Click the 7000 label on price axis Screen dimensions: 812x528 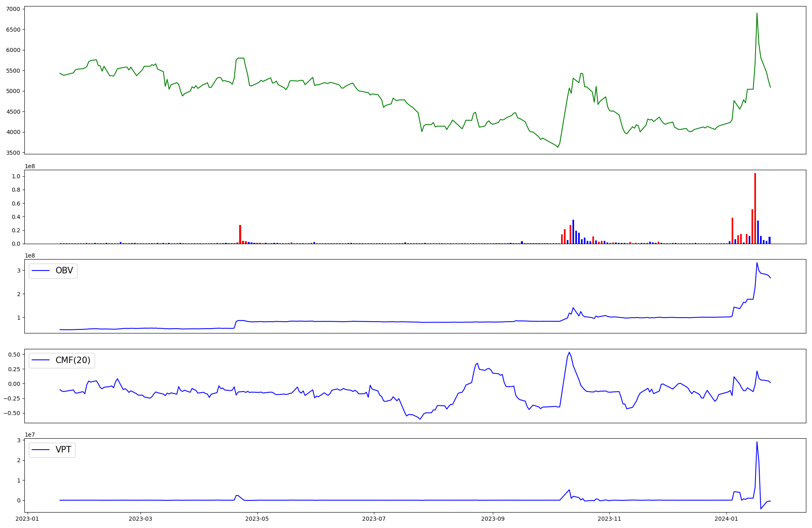tap(12, 9)
